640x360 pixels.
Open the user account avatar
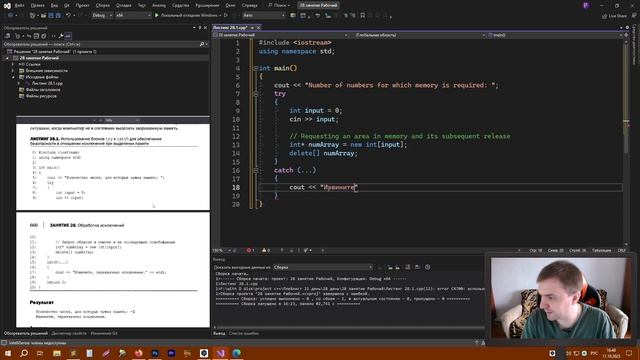click(x=586, y=6)
